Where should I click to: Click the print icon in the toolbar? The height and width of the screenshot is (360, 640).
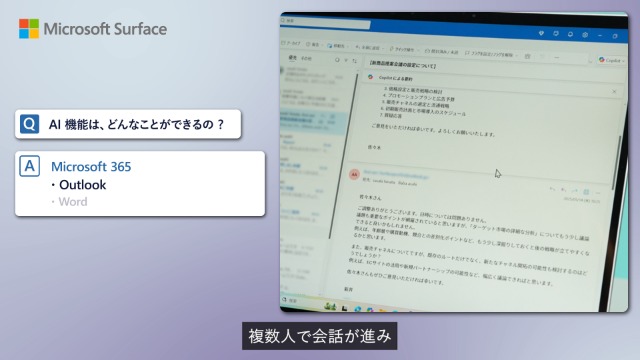click(x=527, y=56)
